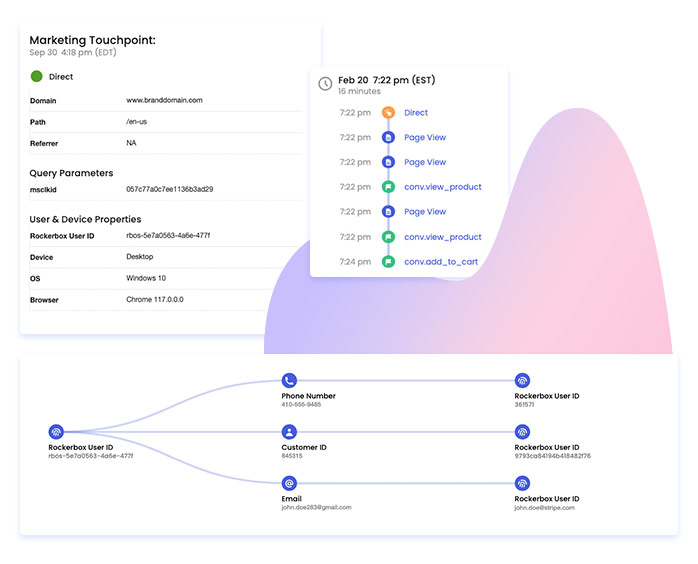
Task: Click the Customer ID person icon
Action: click(289, 432)
